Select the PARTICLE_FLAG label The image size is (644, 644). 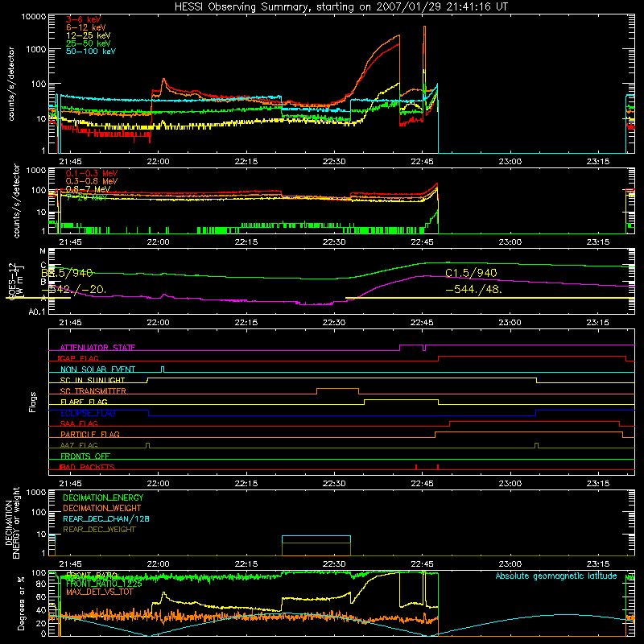(89, 434)
